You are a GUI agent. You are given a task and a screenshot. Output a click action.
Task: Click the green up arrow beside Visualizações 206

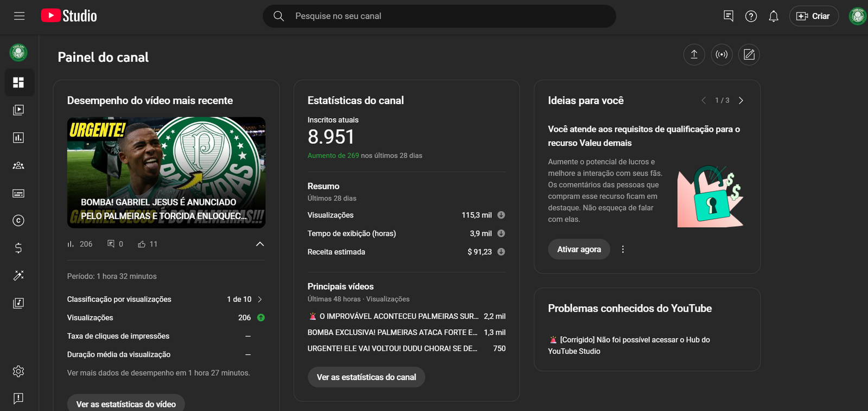(x=261, y=318)
